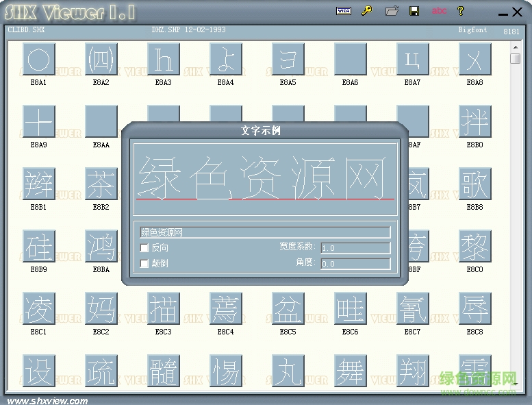Select glyph tile E8A1 circle
Viewport: 532px width, 405px height.
point(38,59)
